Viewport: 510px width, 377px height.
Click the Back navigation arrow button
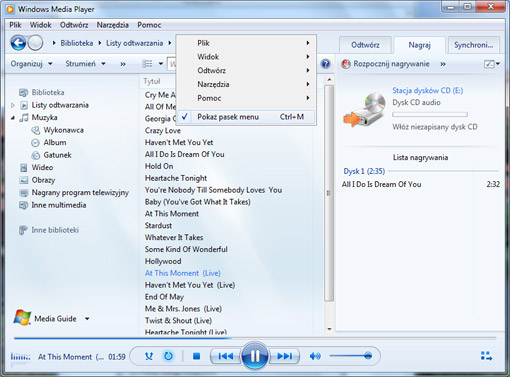point(18,43)
